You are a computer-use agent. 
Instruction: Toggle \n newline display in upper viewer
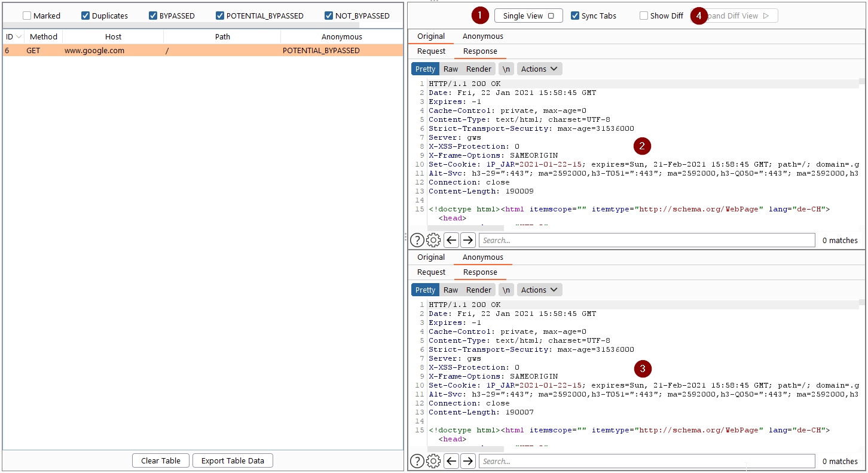pos(506,69)
